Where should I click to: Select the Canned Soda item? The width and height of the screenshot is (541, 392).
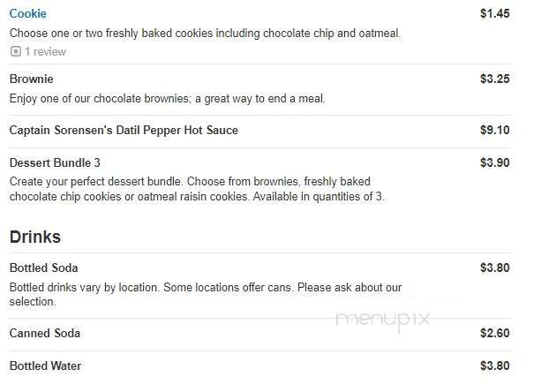pyautogui.click(x=44, y=334)
